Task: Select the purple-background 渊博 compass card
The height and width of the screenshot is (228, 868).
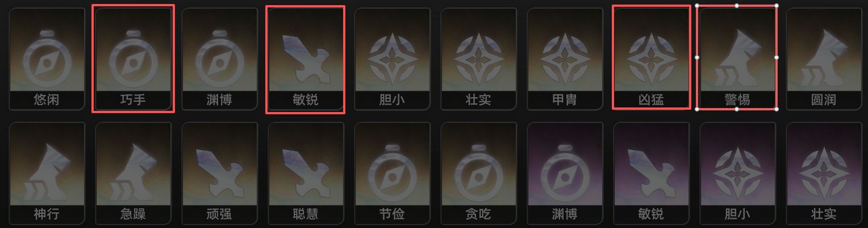Action: (x=565, y=173)
